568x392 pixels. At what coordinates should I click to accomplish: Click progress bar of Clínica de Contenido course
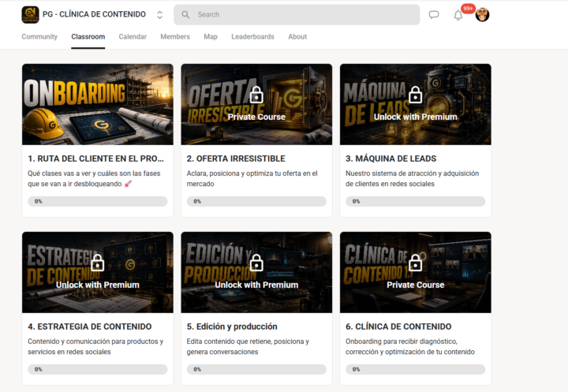pos(416,370)
